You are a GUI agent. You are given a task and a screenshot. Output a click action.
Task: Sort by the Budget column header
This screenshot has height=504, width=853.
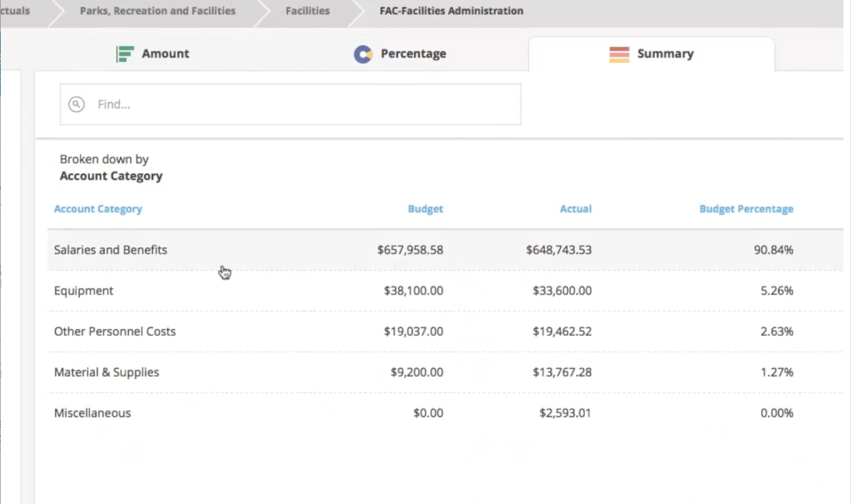(x=425, y=209)
